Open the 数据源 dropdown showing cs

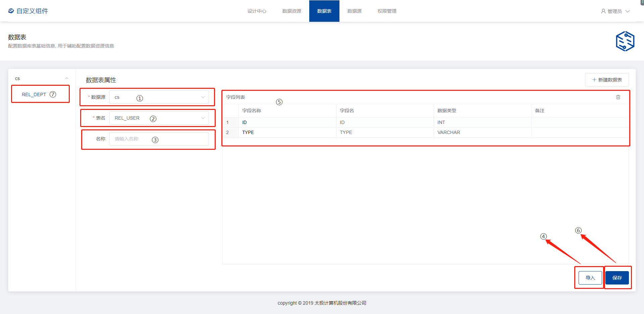coord(159,97)
